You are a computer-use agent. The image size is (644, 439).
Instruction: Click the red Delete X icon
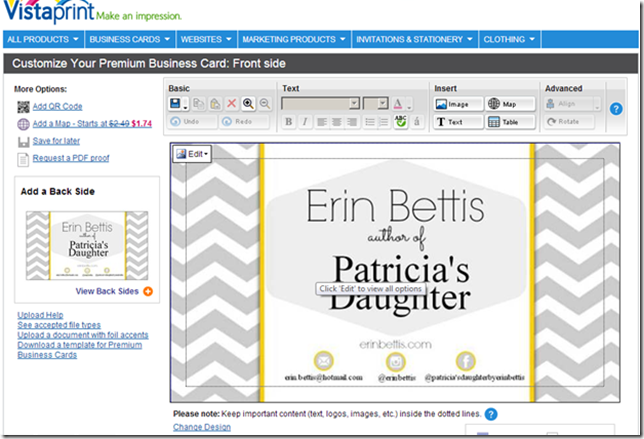click(231, 103)
